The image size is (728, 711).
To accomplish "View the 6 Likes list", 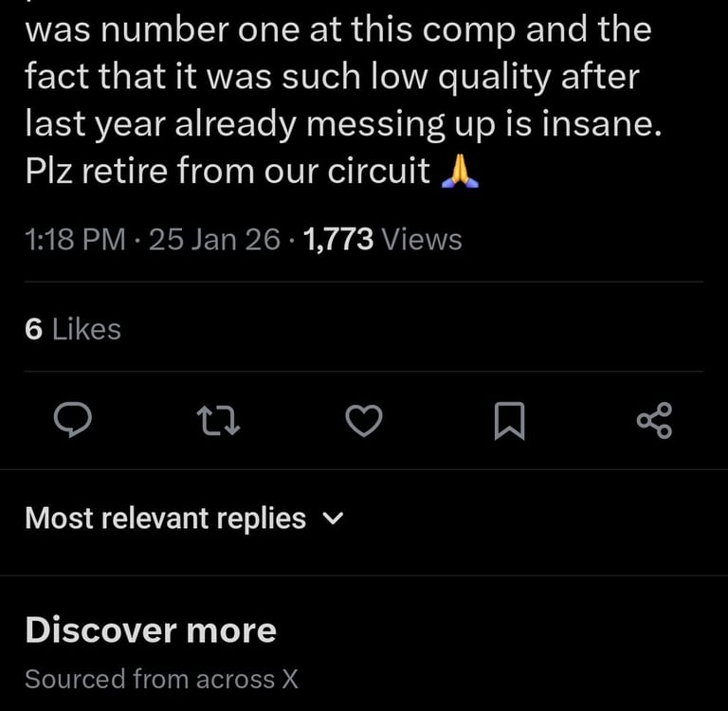I will [73, 329].
